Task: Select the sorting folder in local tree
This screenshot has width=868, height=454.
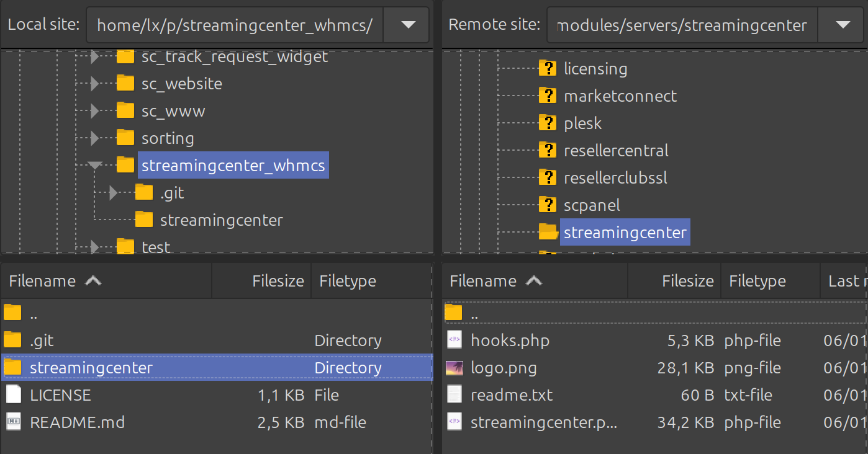Action: pos(168,138)
